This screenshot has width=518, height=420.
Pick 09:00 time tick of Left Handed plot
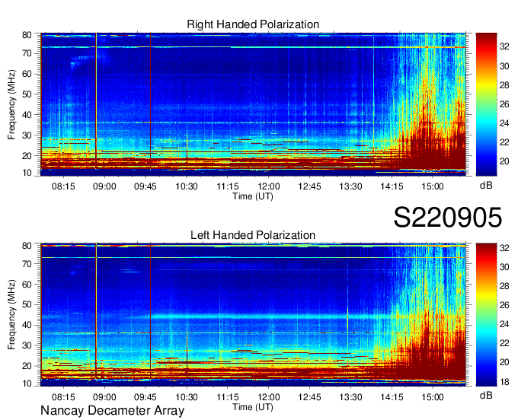point(104,396)
